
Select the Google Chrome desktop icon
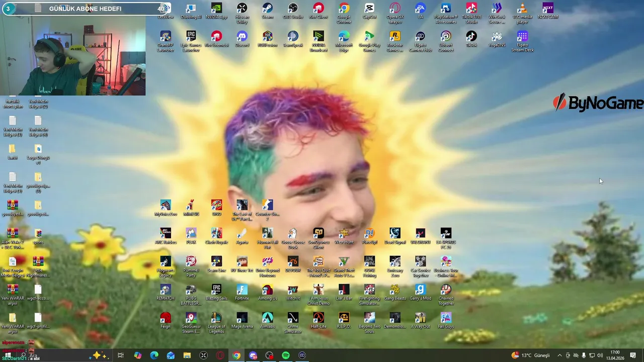coord(344,14)
